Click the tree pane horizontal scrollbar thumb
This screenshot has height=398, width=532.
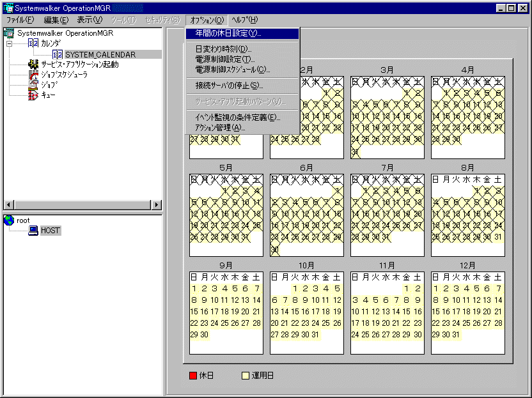point(82,205)
